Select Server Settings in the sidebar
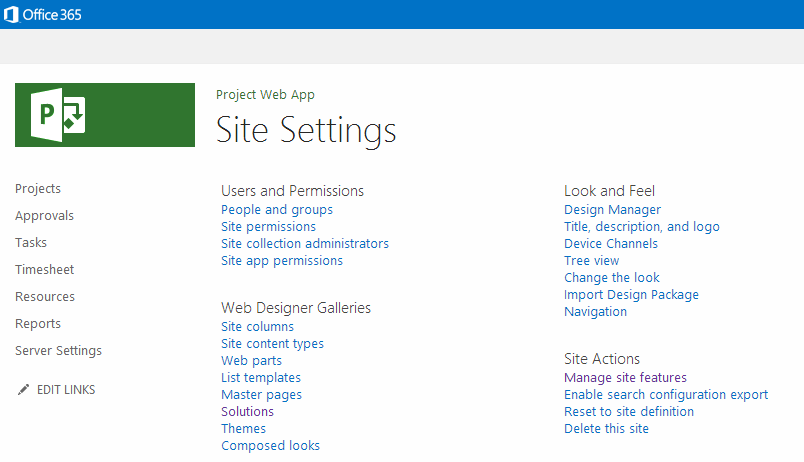 click(58, 351)
